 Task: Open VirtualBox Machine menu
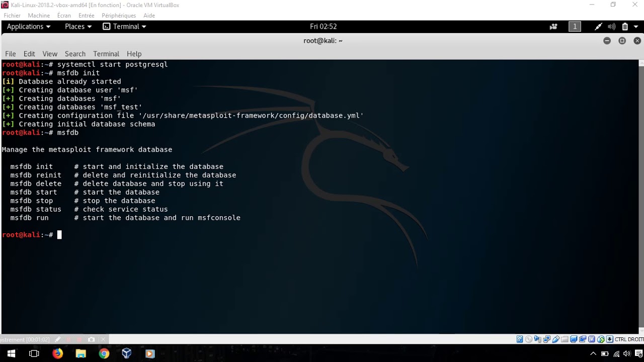click(39, 16)
